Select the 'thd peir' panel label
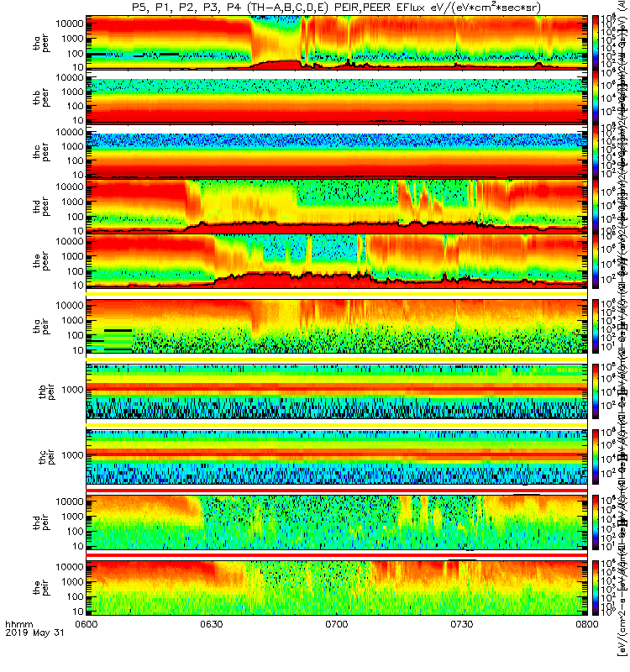 41,522
